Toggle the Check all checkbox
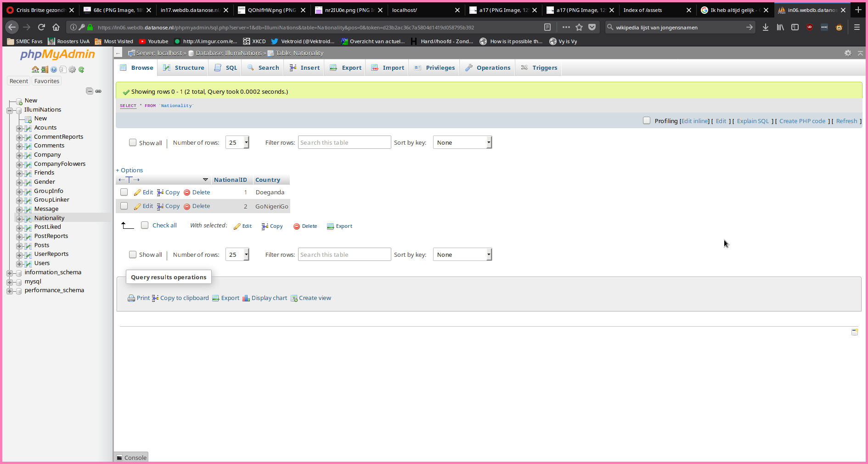This screenshot has width=868, height=464. [145, 225]
